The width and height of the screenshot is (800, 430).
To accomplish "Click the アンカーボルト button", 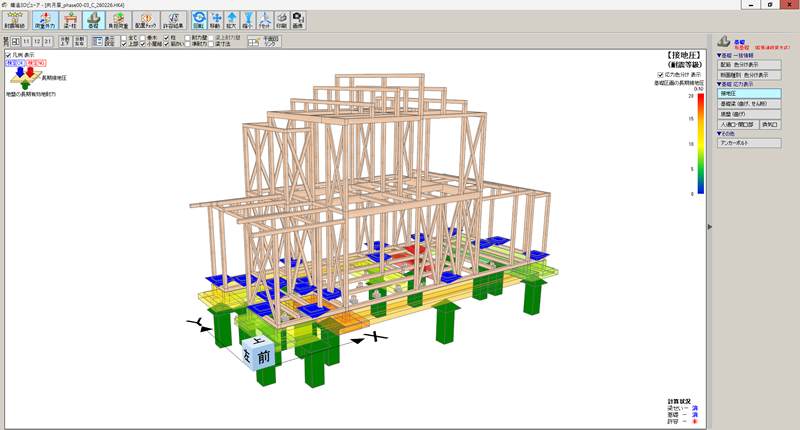I will [x=748, y=143].
